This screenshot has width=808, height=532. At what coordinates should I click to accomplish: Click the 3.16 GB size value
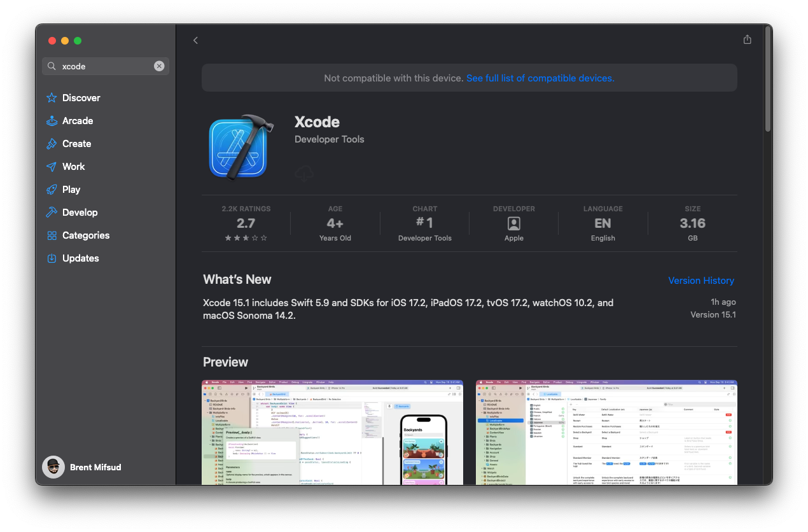692,223
